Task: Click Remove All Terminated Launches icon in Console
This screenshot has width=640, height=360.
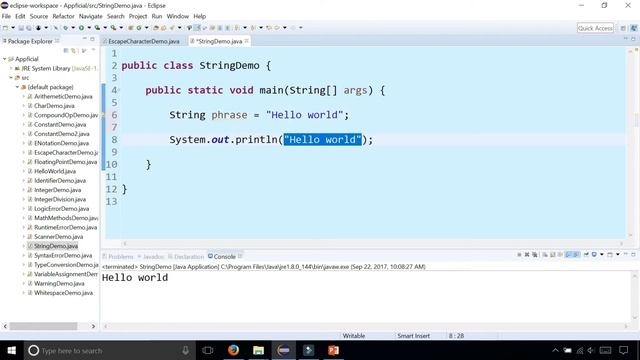Action: tap(535, 255)
